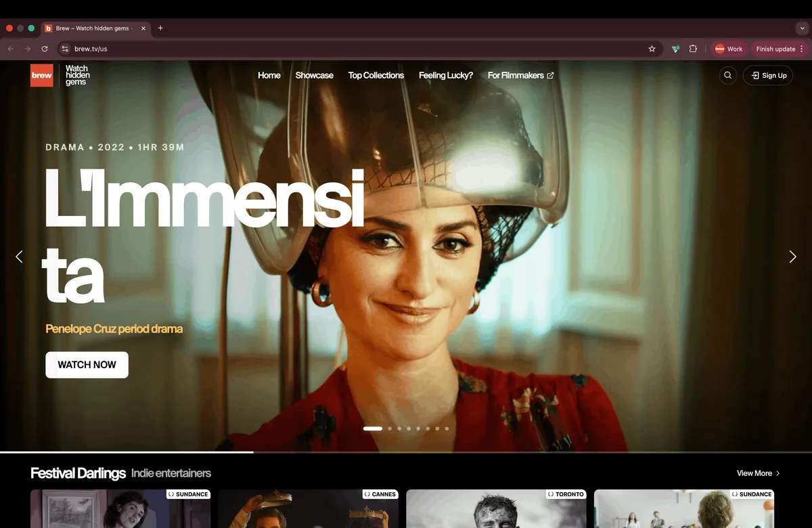
Task: Click View More for Festival Darlings
Action: (x=759, y=473)
